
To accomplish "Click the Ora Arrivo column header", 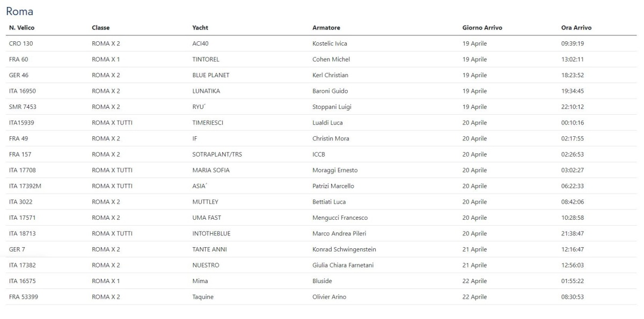I will (576, 28).
